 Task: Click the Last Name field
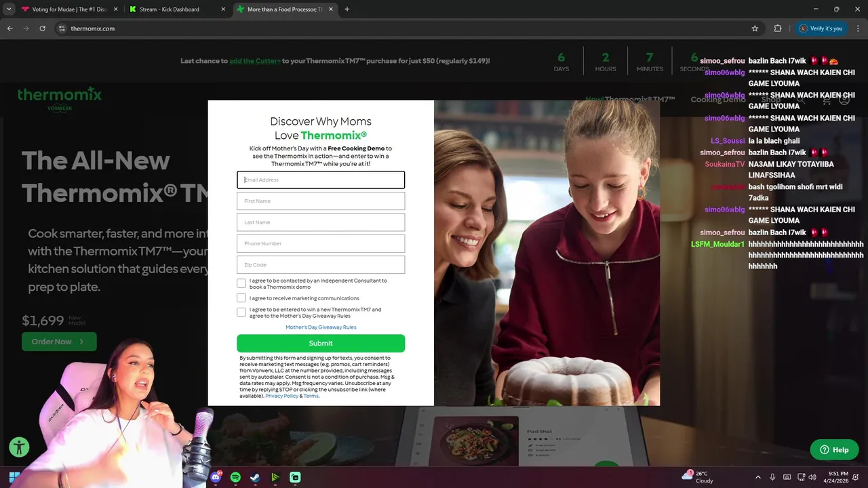point(321,222)
